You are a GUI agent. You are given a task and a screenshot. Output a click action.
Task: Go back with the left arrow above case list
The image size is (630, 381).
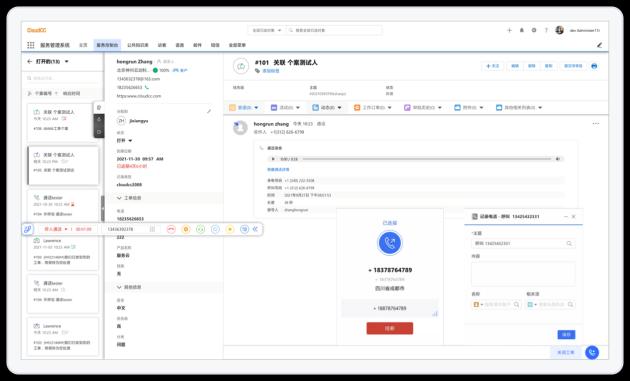point(29,61)
